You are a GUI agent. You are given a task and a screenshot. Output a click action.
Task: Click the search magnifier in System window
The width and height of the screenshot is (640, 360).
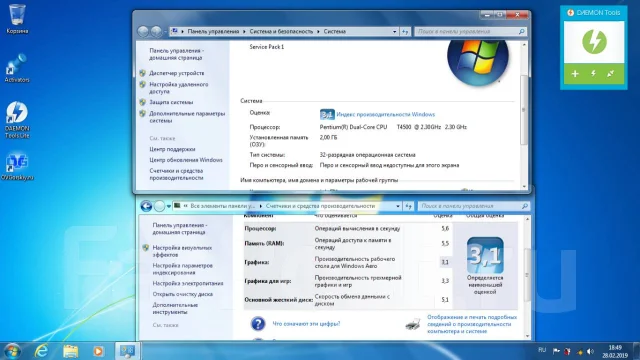coord(521,31)
